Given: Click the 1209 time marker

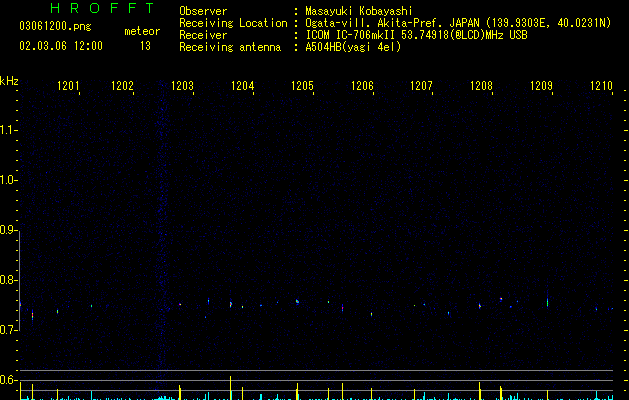Looking at the screenshot, I should [542, 86].
